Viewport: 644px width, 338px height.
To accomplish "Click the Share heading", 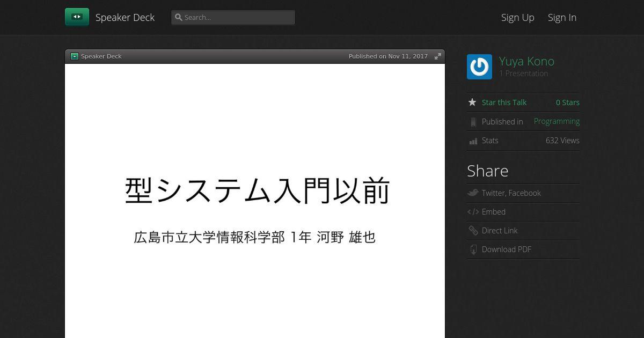I will 487,171.
